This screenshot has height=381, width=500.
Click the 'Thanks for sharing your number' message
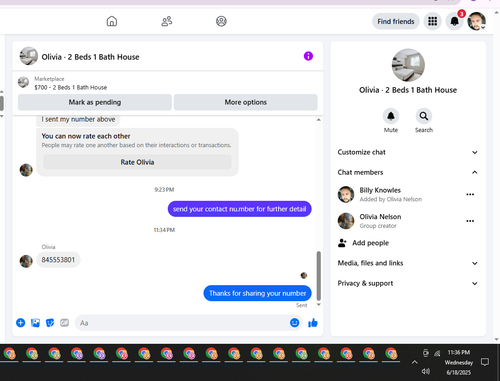[x=257, y=293]
